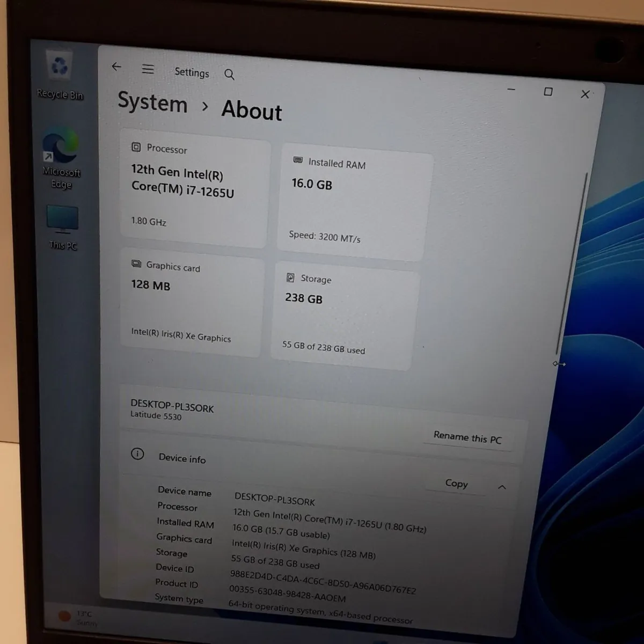The width and height of the screenshot is (644, 644).
Task: Select Product ID value 00355-63048-98428-AAOEM
Action: [x=287, y=593]
